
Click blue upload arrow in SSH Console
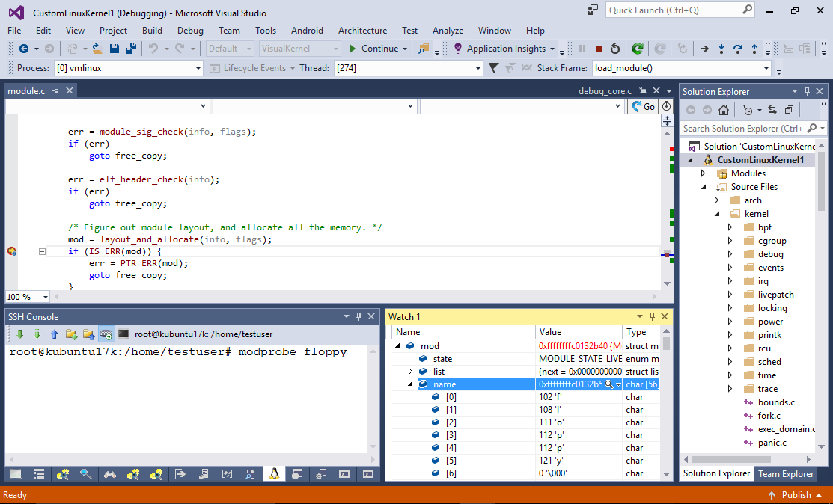54,334
